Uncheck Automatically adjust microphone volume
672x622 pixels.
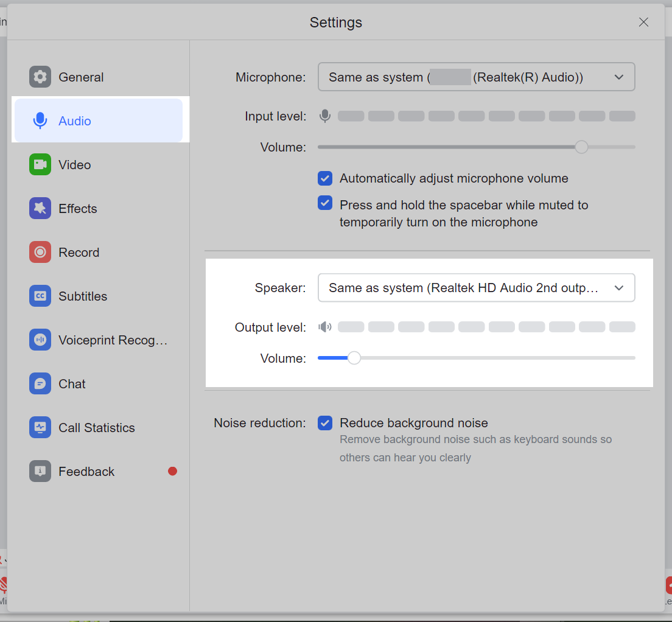[x=325, y=178]
